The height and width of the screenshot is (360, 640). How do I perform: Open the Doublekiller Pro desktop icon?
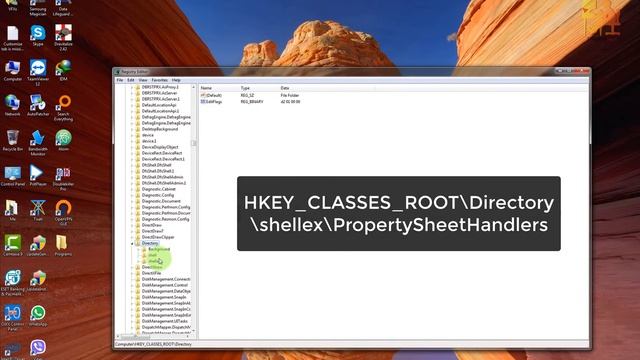coord(63,178)
